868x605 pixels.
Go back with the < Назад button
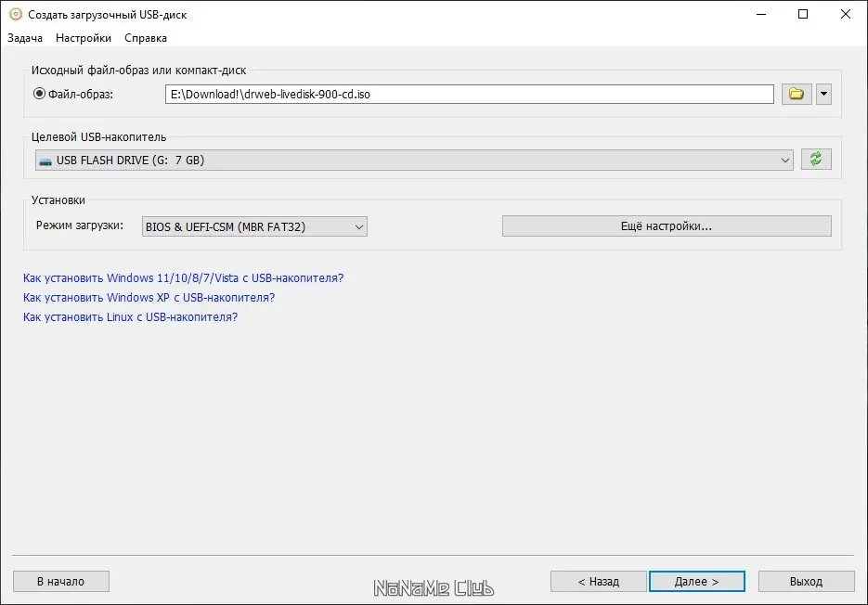599,581
